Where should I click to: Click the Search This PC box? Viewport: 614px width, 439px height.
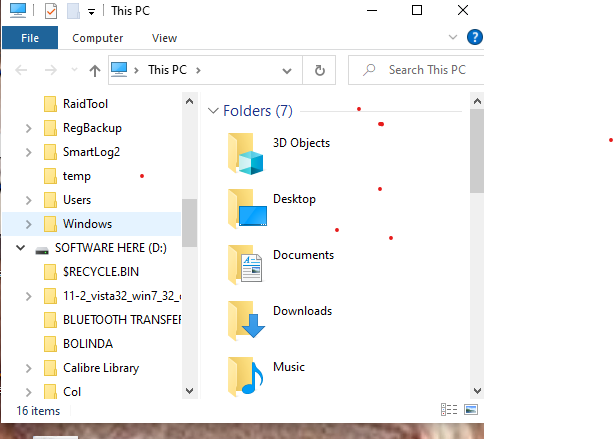click(x=416, y=70)
